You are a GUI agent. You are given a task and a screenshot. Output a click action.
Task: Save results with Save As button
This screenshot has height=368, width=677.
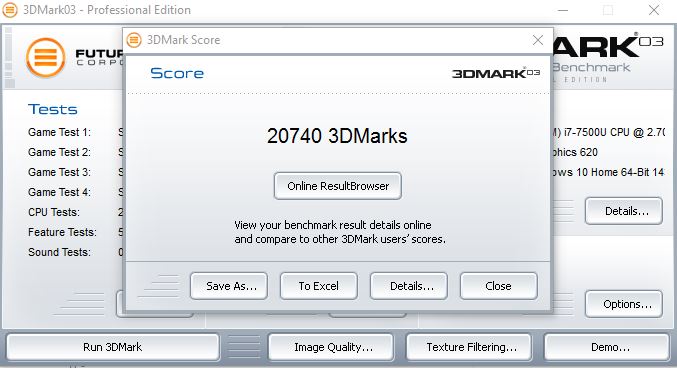click(229, 286)
